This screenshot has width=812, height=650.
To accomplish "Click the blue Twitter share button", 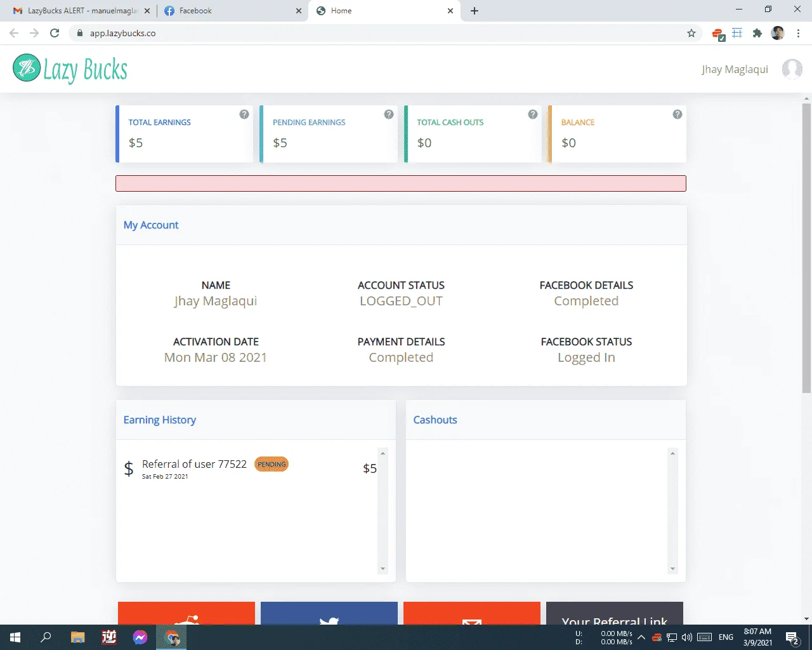I will pos(329,613).
